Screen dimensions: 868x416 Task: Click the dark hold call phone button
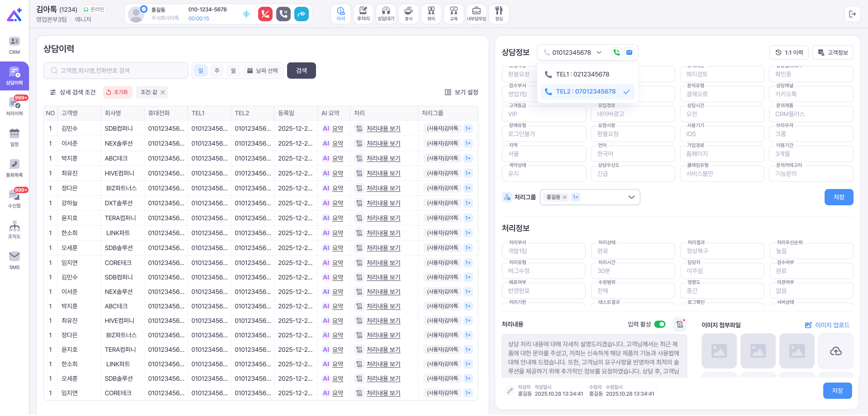point(283,14)
